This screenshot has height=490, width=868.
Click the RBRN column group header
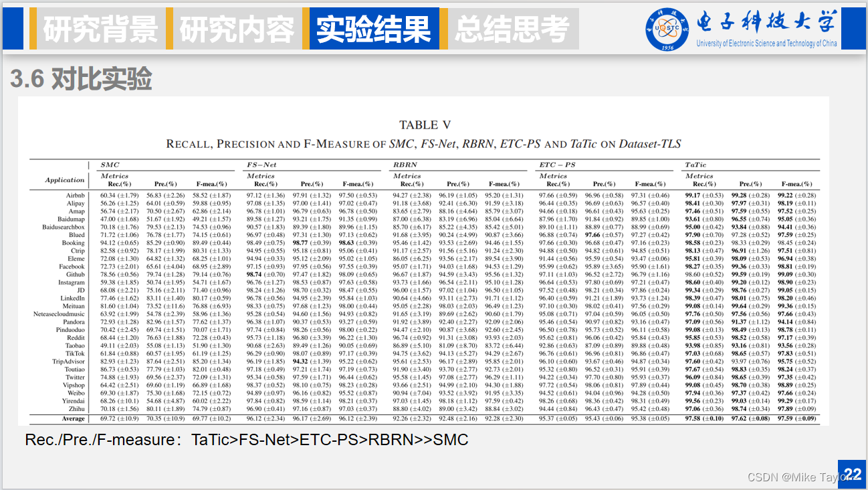click(405, 165)
